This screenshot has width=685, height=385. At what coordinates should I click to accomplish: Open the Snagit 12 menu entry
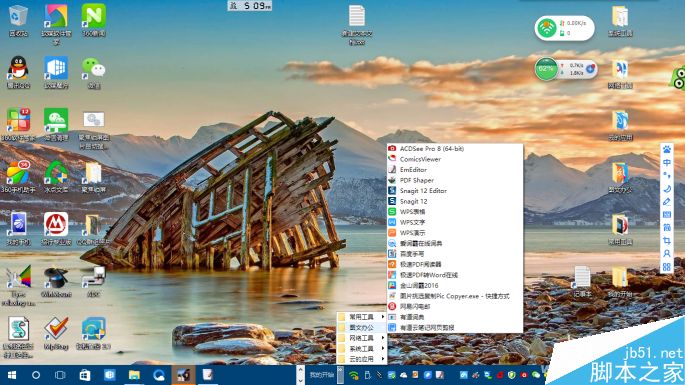pos(455,201)
